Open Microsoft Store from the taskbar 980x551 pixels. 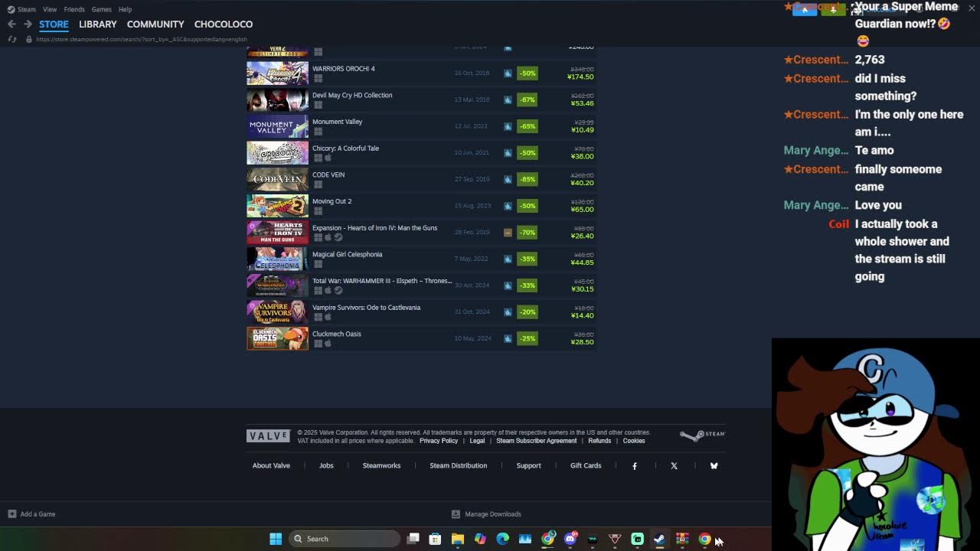pos(435,539)
